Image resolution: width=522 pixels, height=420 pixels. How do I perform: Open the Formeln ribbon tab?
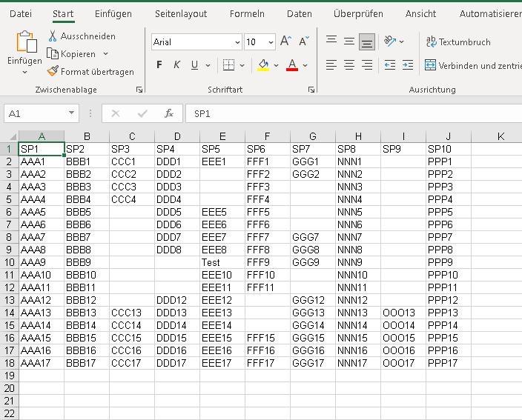coord(247,13)
